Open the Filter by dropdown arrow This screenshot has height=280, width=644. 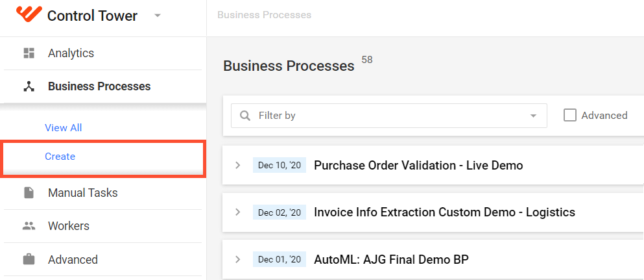click(533, 116)
